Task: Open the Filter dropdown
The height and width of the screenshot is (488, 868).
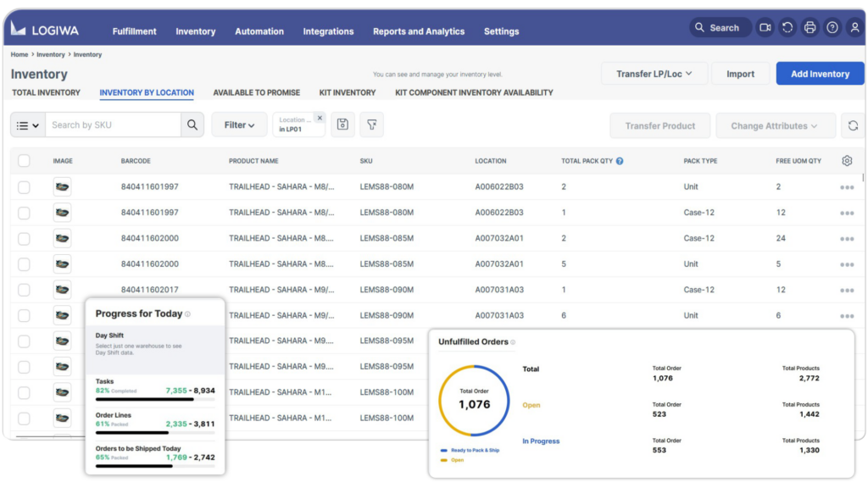Action: 239,125
